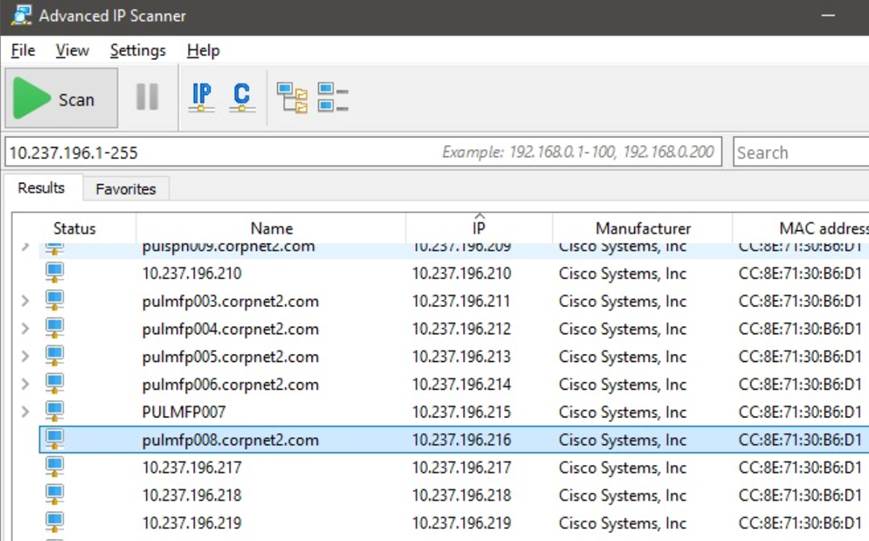Click the MAC address cell in pulmfp005.corpnet2.com row

800,356
